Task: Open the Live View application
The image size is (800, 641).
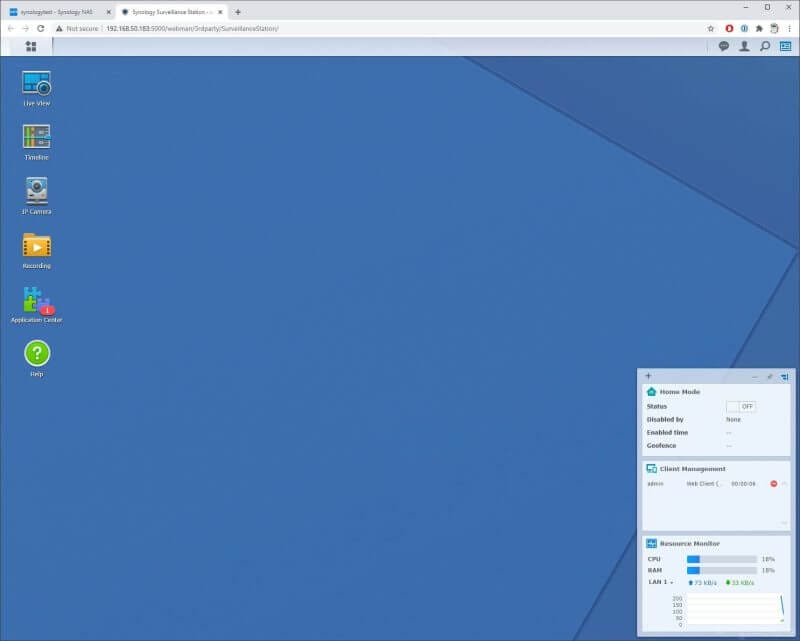Action: coord(37,84)
